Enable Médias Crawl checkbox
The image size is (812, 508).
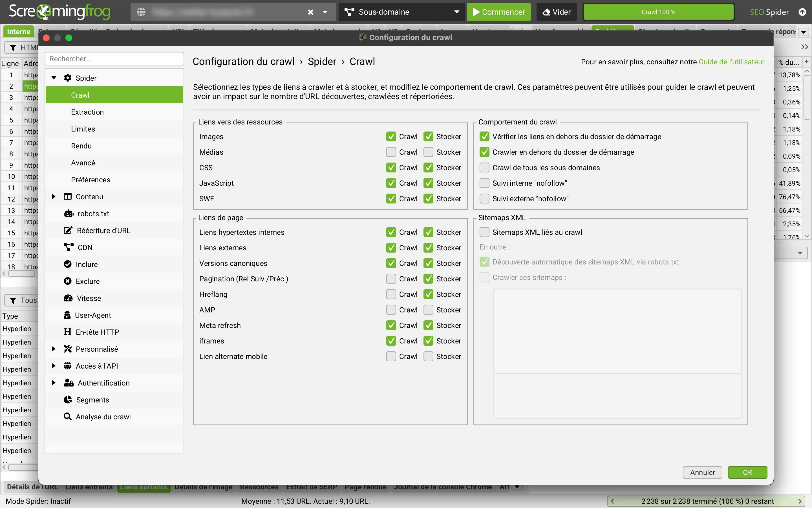coord(391,152)
